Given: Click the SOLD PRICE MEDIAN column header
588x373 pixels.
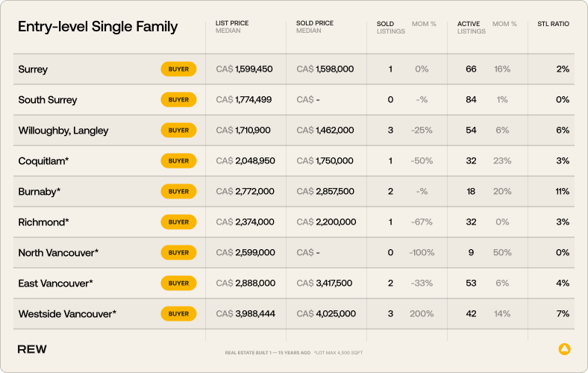Looking at the screenshot, I should click(x=315, y=27).
